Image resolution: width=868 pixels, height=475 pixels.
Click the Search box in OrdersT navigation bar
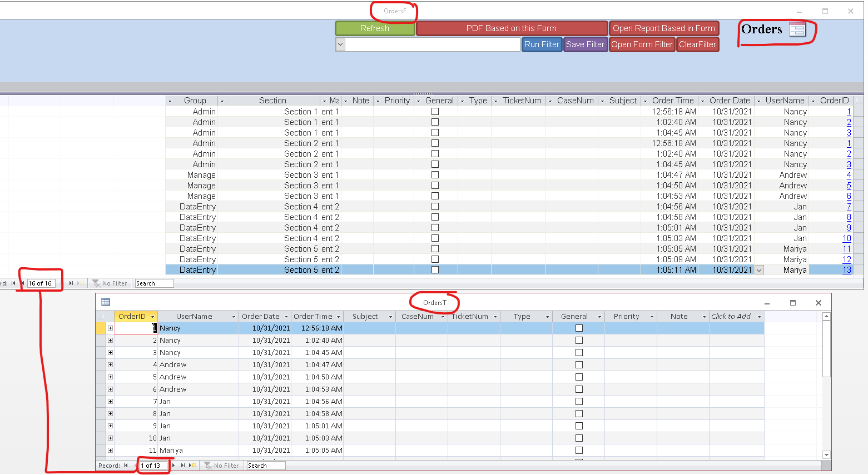pyautogui.click(x=266, y=466)
